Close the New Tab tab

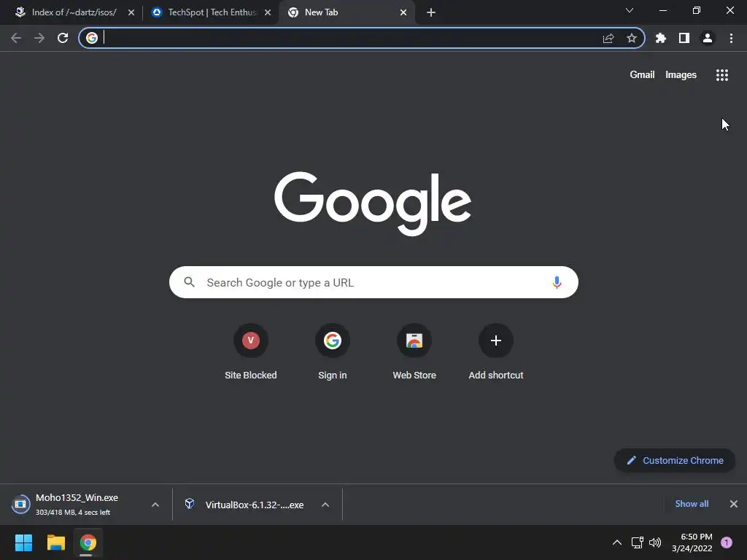pyautogui.click(x=403, y=12)
